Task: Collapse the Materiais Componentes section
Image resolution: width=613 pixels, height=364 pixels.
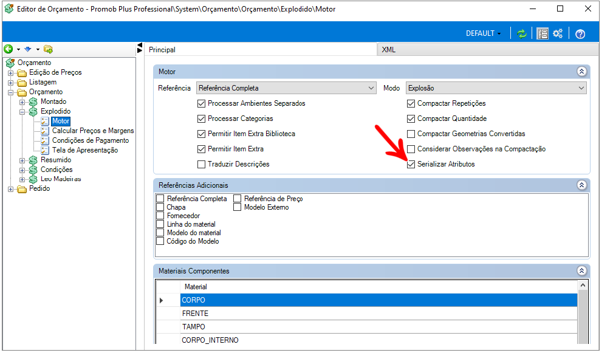Action: (582, 270)
